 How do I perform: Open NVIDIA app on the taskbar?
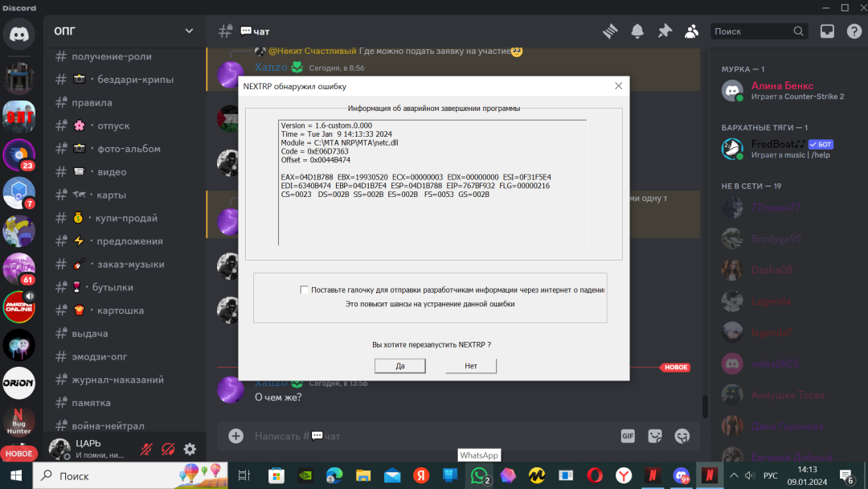click(x=305, y=475)
